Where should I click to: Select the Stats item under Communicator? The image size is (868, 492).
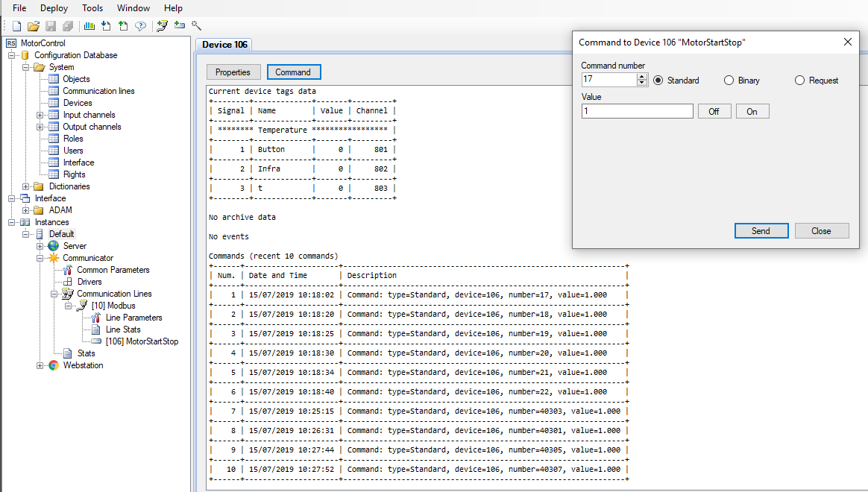pos(87,353)
